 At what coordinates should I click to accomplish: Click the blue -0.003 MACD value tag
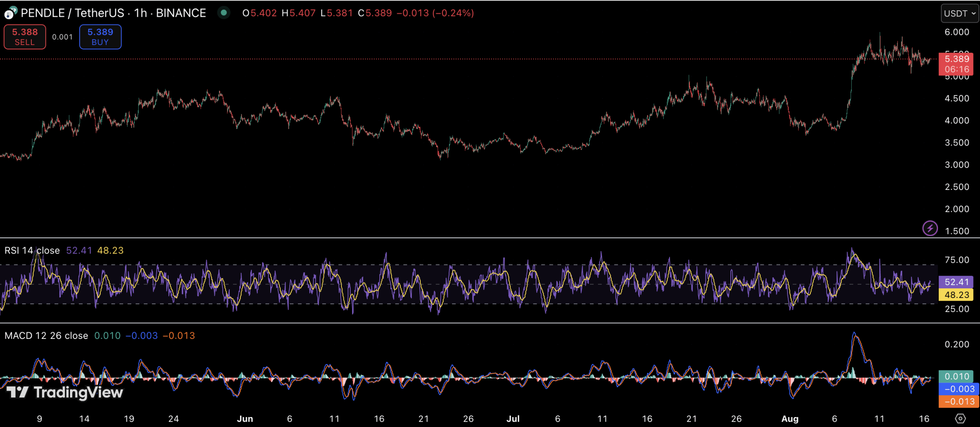pyautogui.click(x=959, y=389)
